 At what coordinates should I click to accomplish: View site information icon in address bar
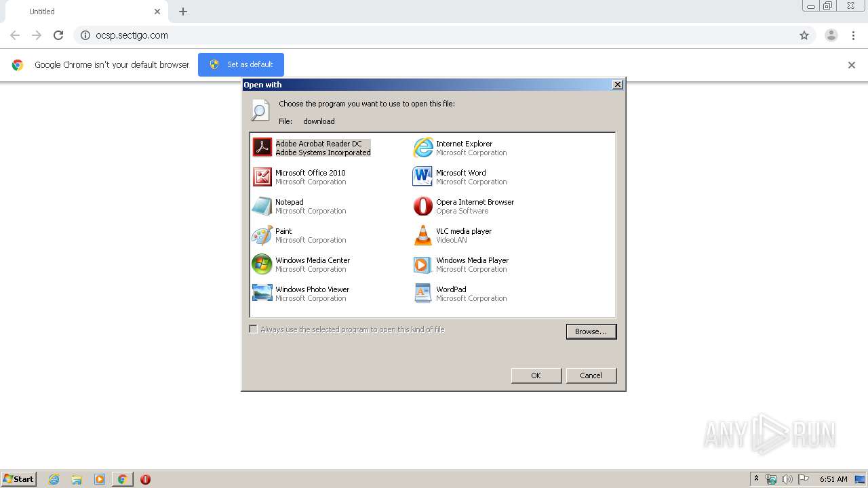[x=85, y=35]
